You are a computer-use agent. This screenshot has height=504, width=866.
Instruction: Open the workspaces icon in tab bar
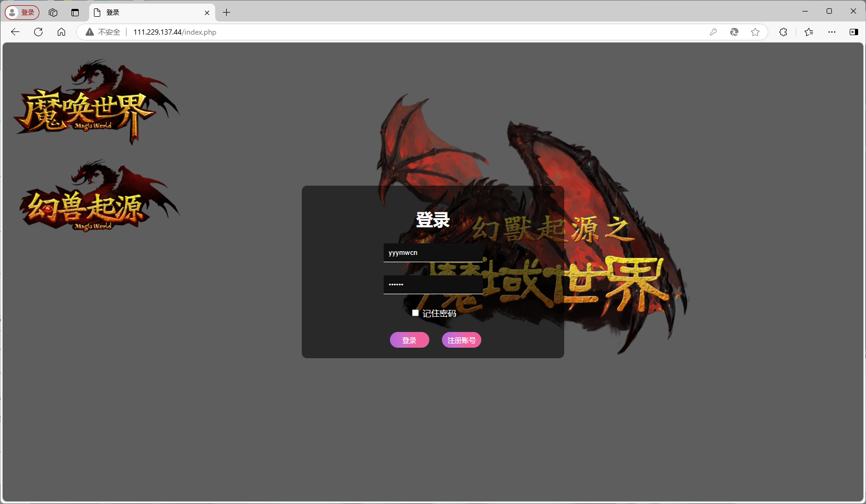(53, 13)
